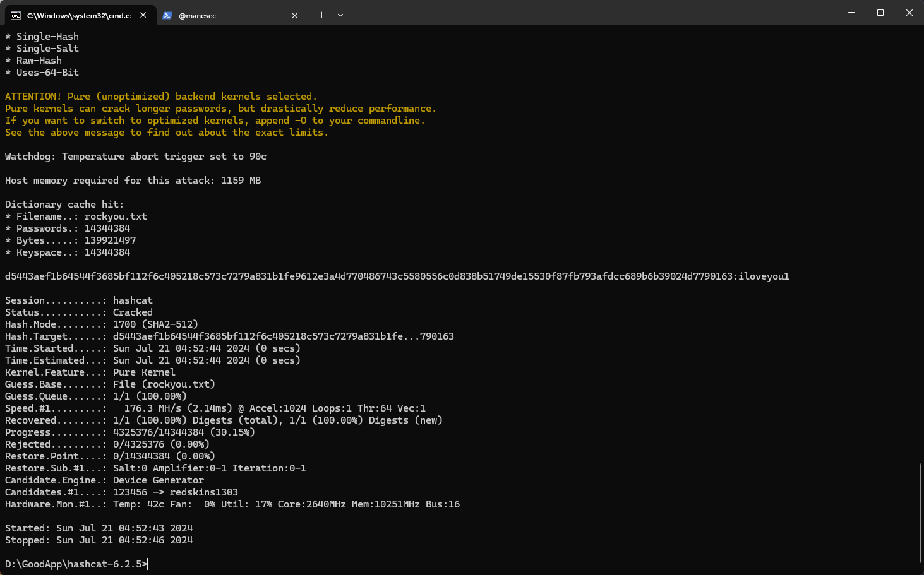Click the Guess.Queue '1/1 (100.00%)' value
924x575 pixels.
[150, 396]
